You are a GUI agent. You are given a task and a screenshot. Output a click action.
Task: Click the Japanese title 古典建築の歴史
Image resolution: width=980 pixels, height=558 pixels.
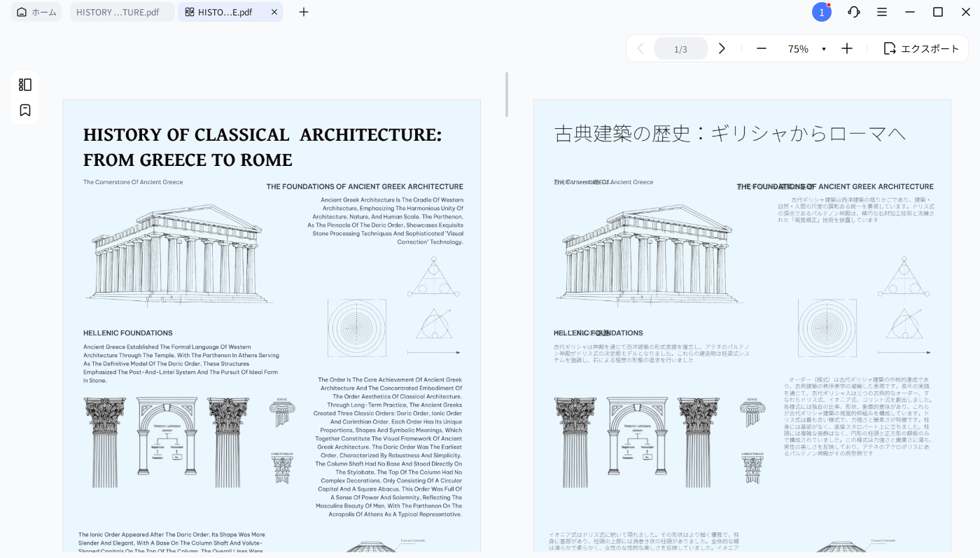point(730,133)
